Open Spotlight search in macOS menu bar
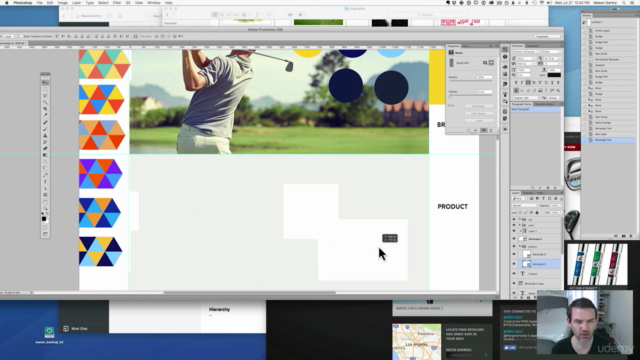This screenshot has width=640, height=360. (624, 3)
